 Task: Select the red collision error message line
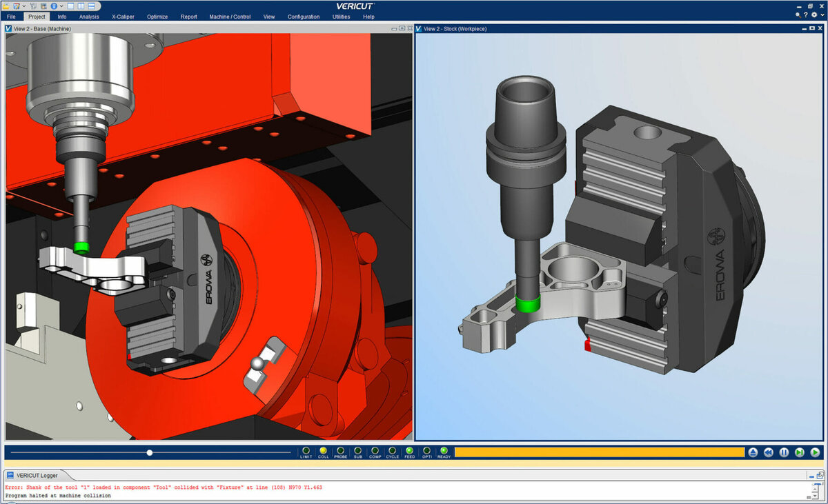point(164,487)
